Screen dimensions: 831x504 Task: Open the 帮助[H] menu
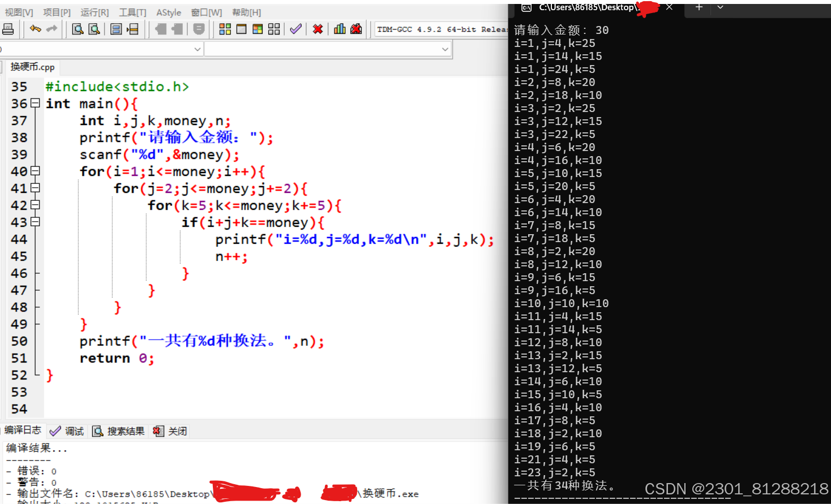[x=246, y=12]
